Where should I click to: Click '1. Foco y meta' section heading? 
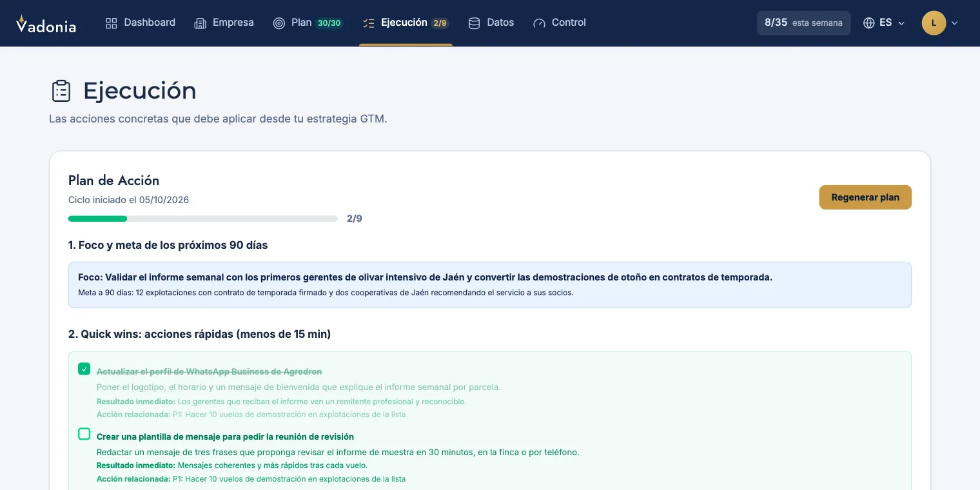[x=168, y=245]
